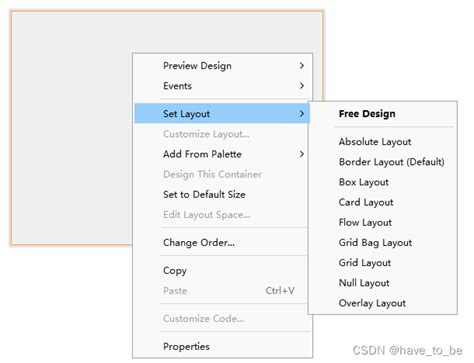The width and height of the screenshot is (474, 363).
Task: Select the Set Layout menu item
Action: coord(222,114)
